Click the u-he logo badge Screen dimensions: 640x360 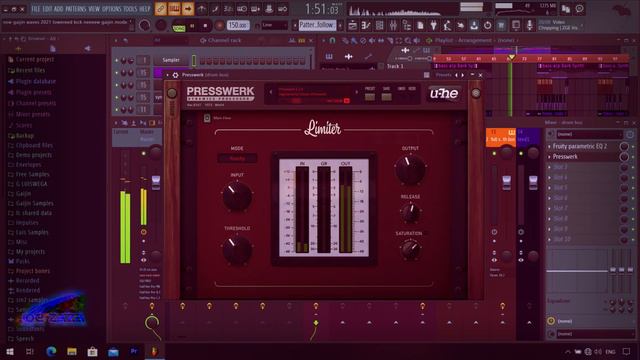(x=444, y=93)
